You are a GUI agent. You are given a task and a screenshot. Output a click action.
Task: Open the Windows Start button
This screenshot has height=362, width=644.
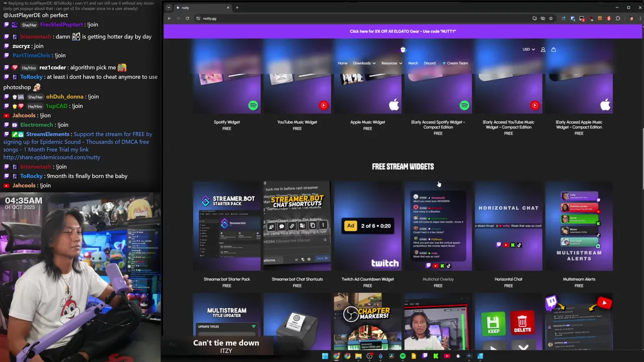click(x=325, y=356)
